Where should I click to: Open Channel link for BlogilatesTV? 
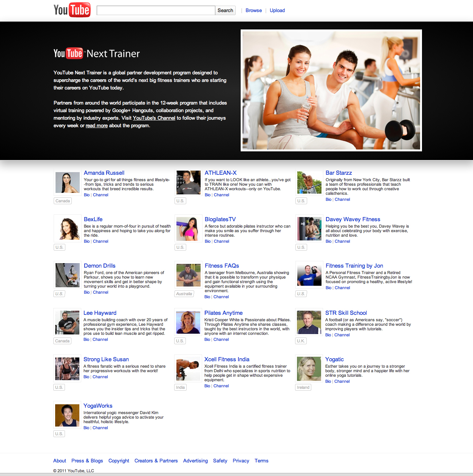tap(221, 241)
